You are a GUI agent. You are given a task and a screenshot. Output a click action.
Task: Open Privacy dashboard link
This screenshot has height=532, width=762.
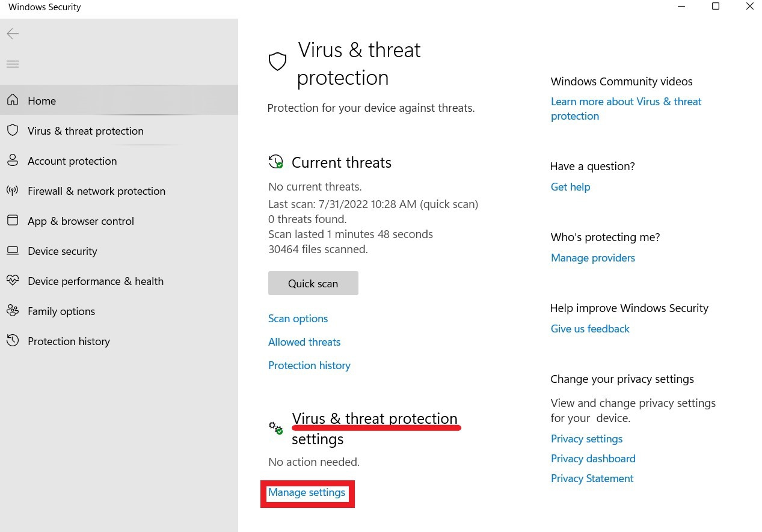click(593, 459)
